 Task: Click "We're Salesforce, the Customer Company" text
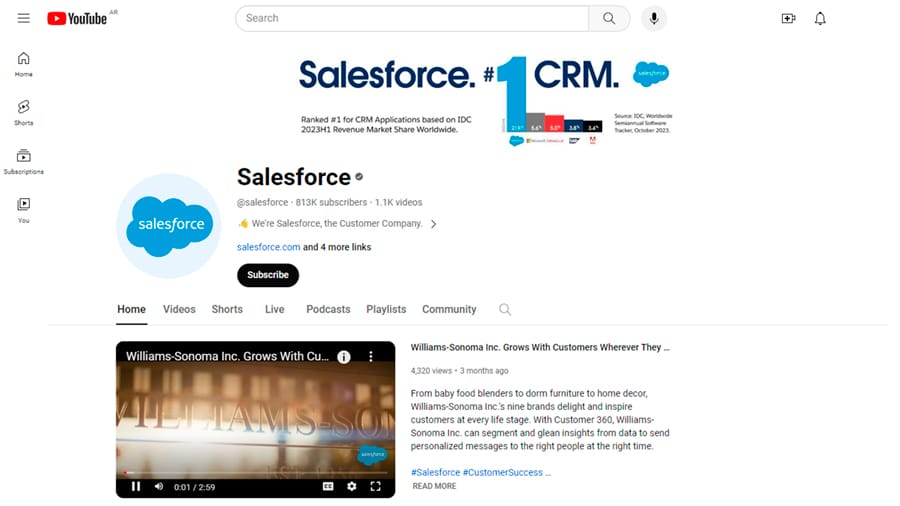337,224
